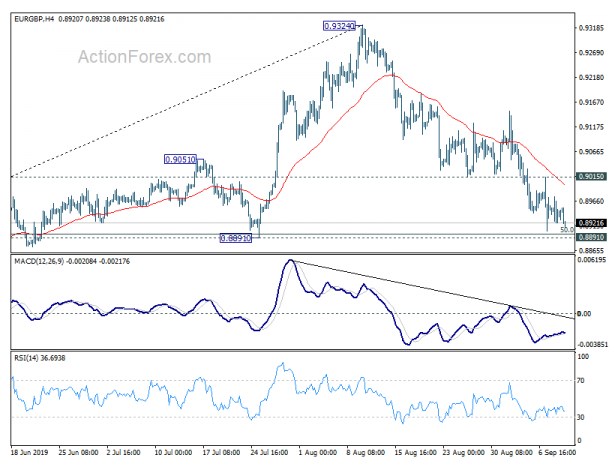Click the 0.90150 level tag on price axis
This screenshot has height=470, width=614.
[590, 177]
